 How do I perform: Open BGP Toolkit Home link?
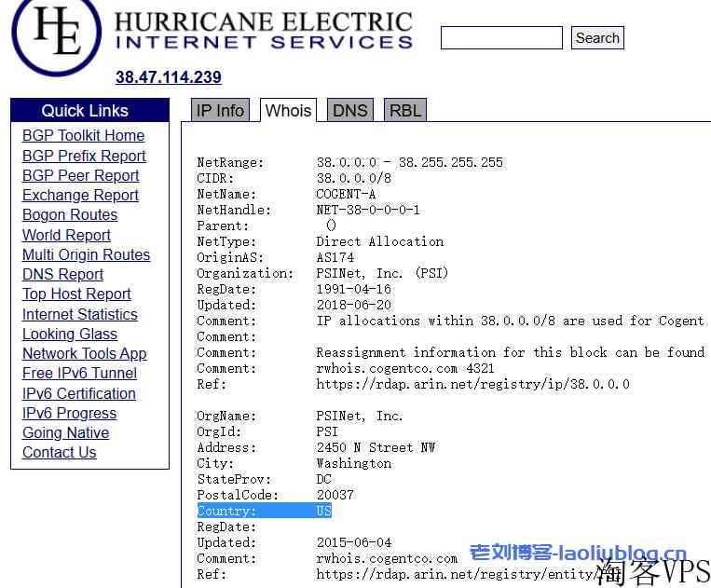[83, 136]
